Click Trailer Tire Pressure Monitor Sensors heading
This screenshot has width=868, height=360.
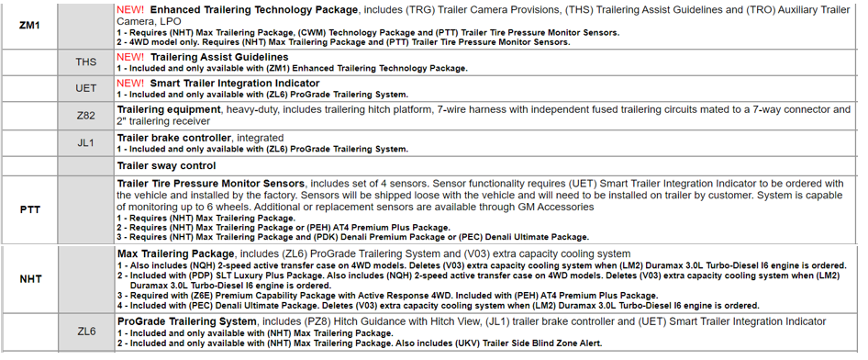click(211, 184)
